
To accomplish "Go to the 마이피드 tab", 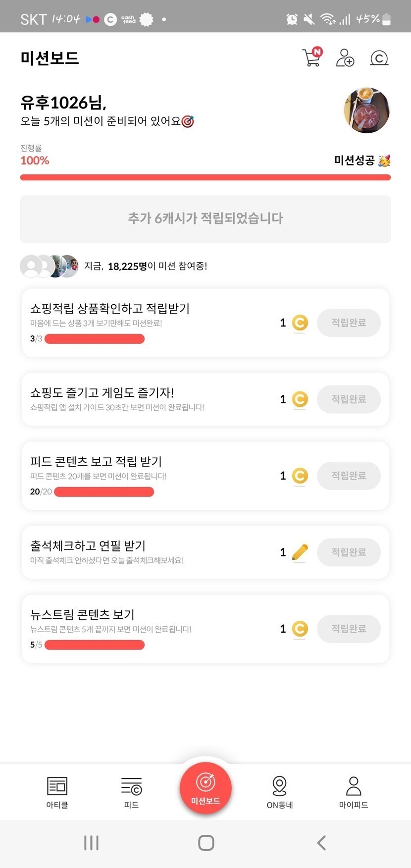I will coord(354,792).
